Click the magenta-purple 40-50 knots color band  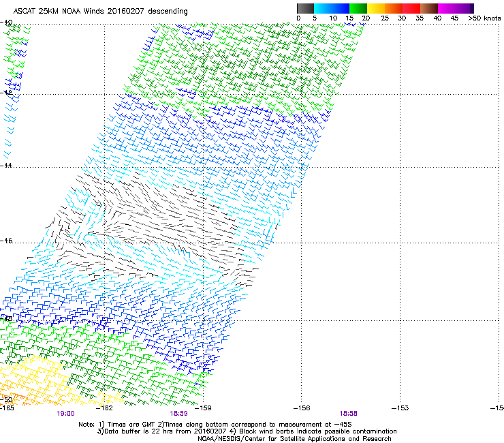456,8
